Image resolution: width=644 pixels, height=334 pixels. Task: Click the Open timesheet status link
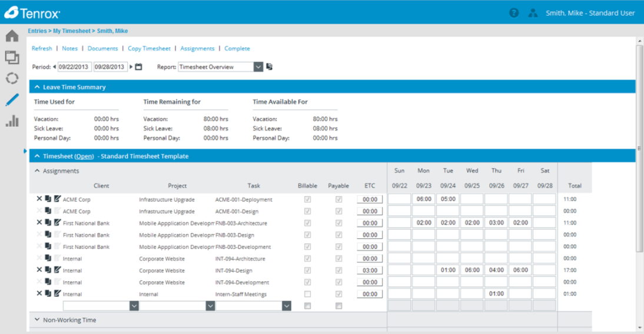coord(84,156)
